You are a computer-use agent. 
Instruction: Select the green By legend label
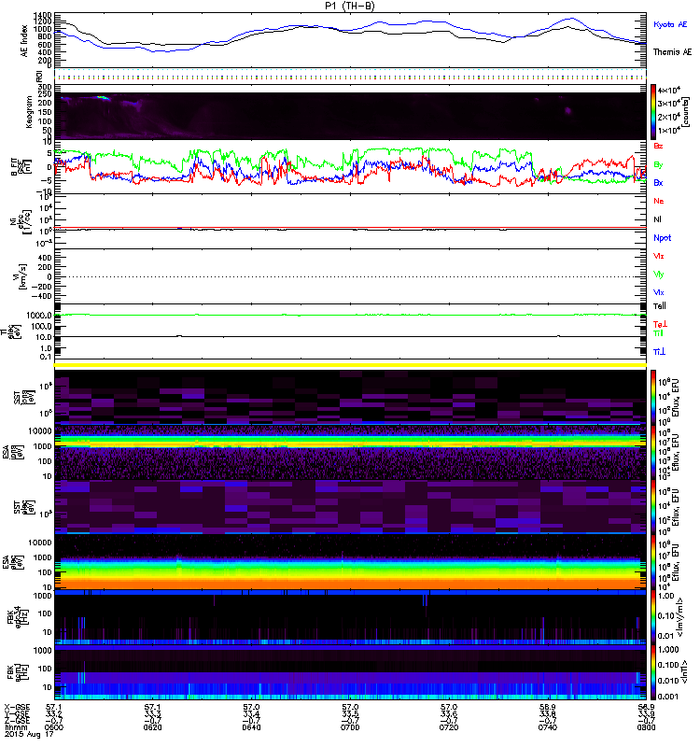tap(659, 165)
